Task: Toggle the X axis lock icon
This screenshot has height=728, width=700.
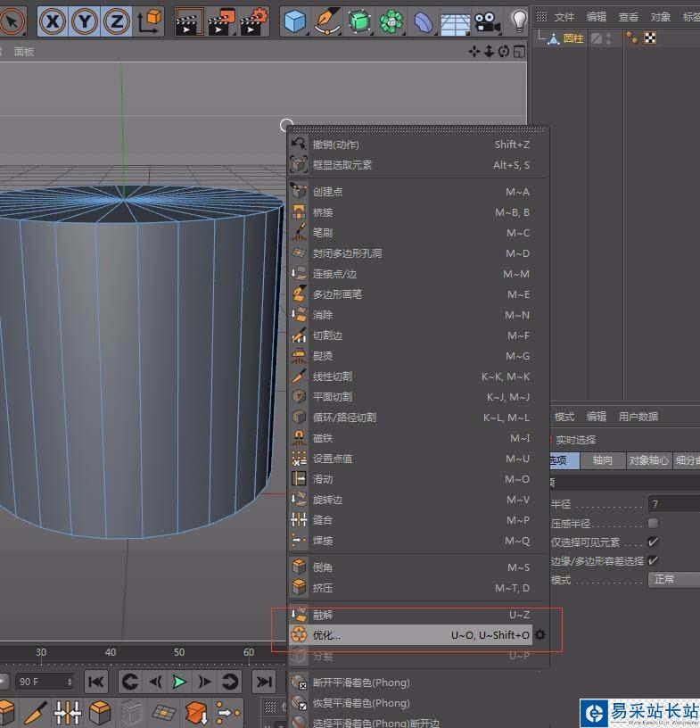Action: pos(54,21)
